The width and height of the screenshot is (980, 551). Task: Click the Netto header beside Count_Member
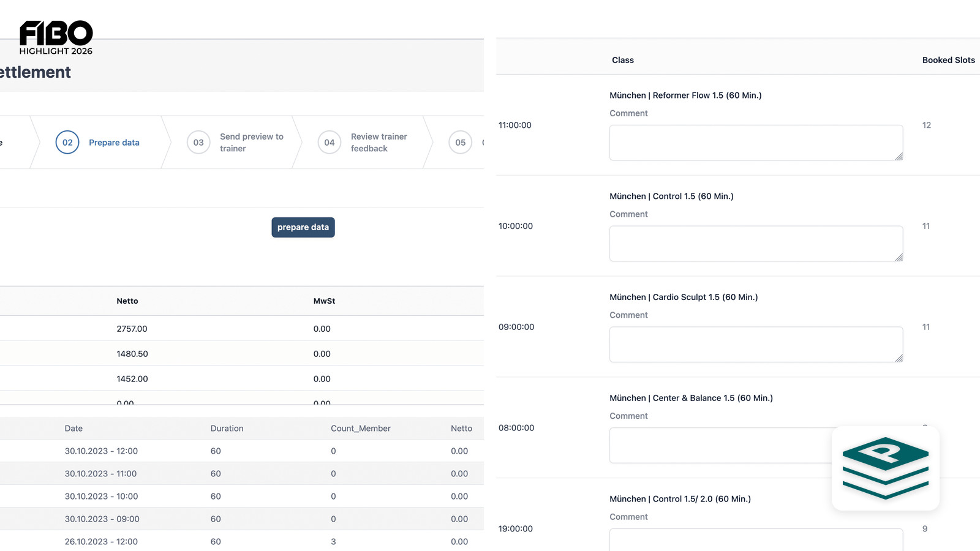(x=462, y=429)
